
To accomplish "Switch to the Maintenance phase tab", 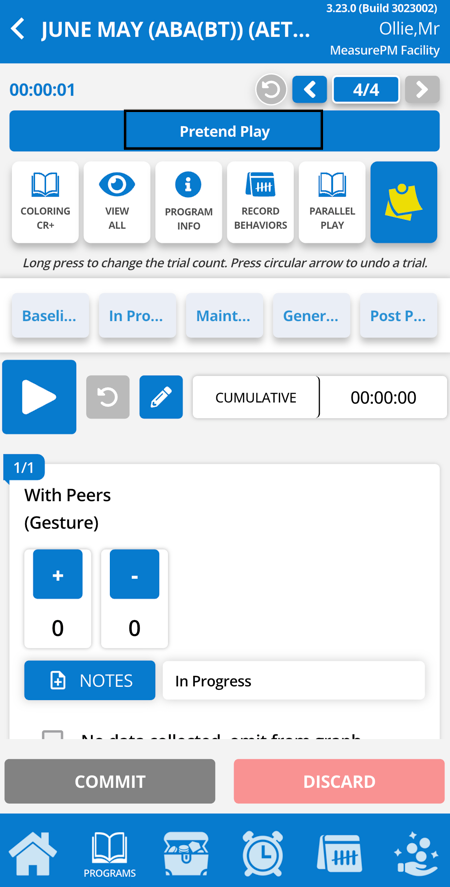I will click(x=225, y=316).
